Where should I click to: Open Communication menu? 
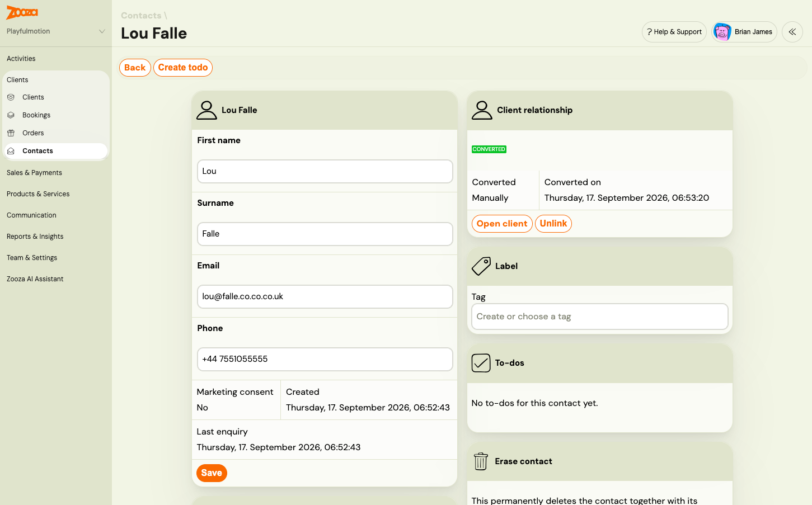31,215
